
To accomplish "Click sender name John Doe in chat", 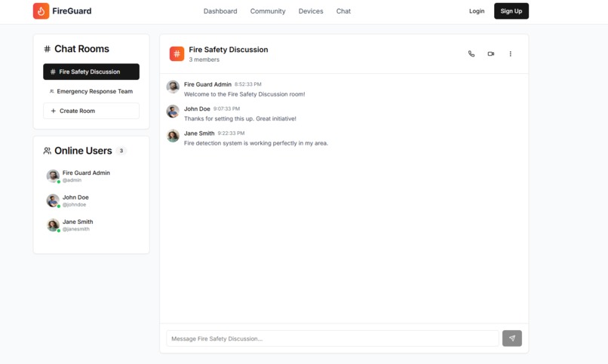I will tap(197, 109).
